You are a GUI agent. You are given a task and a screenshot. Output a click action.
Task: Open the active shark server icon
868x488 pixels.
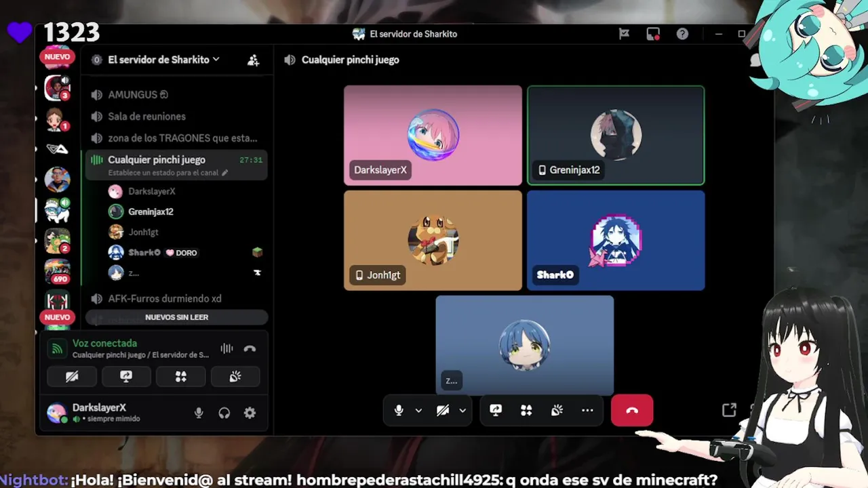pos(57,210)
